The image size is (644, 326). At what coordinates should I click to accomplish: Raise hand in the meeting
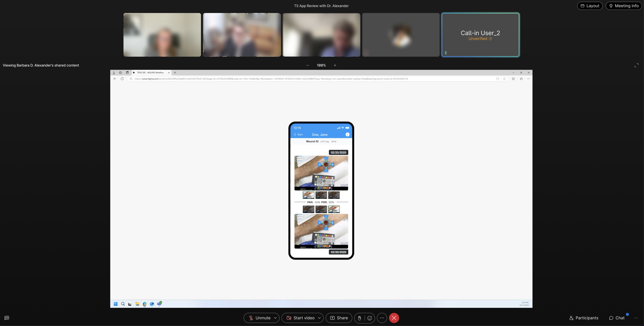pyautogui.click(x=359, y=318)
